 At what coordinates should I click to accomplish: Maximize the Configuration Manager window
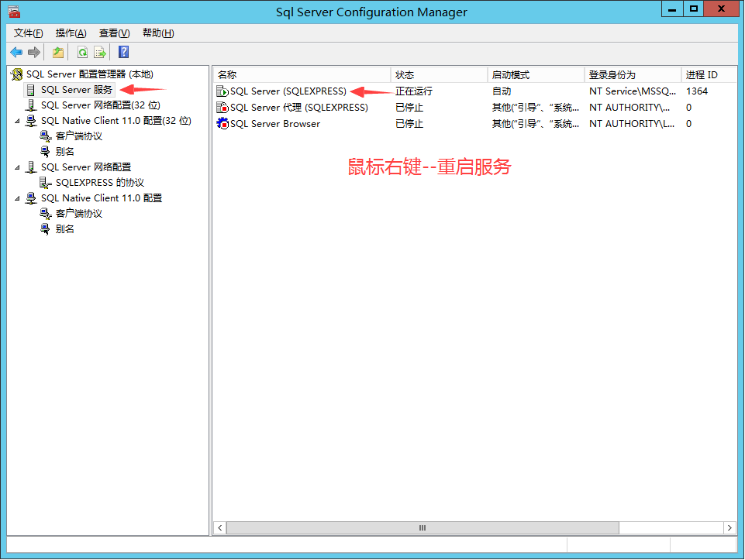[694, 9]
